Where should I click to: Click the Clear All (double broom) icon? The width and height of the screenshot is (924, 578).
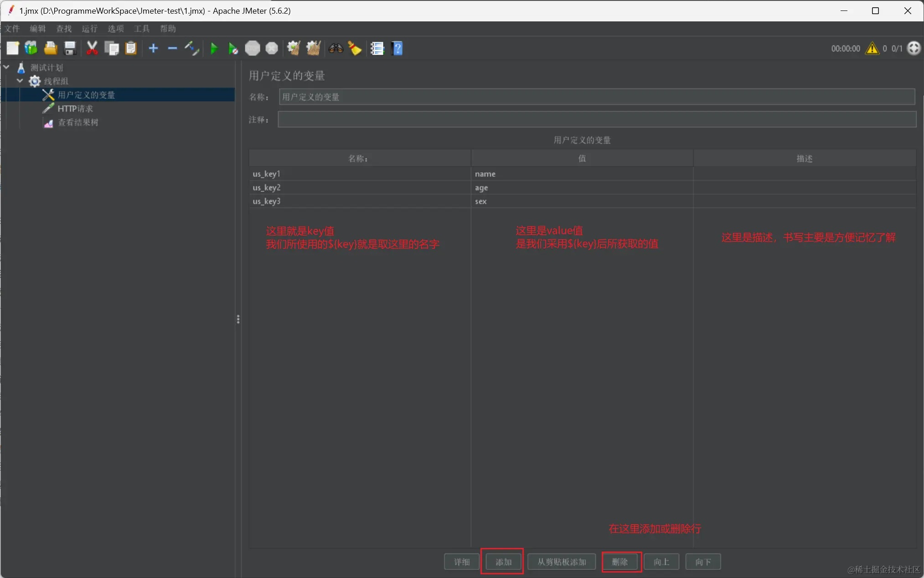tap(313, 48)
